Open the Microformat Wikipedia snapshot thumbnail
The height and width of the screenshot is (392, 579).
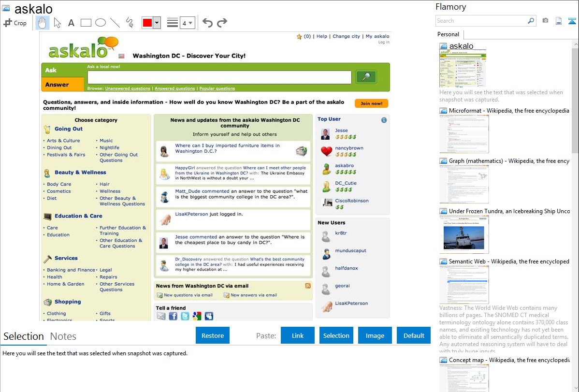[464, 134]
